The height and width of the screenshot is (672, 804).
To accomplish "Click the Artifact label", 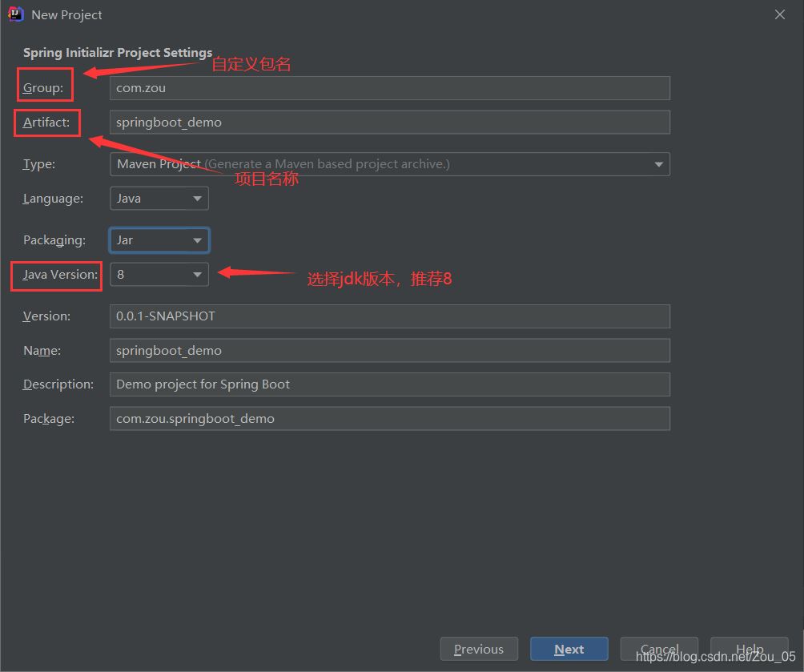I will (x=47, y=123).
